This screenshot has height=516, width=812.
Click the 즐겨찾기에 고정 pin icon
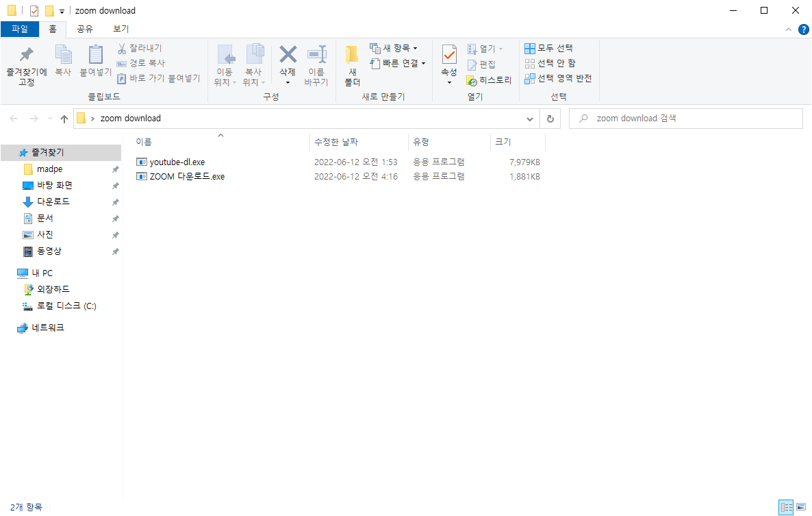click(x=26, y=55)
